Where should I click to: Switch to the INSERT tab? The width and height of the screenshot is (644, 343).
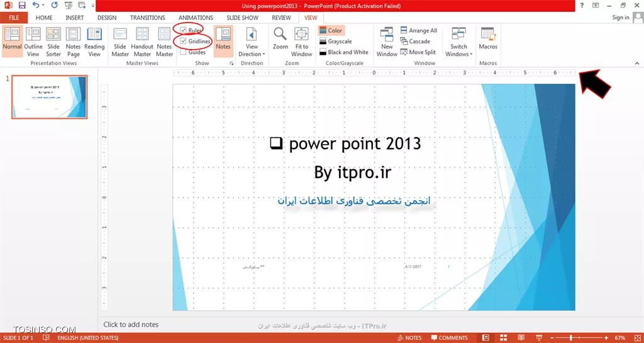tap(75, 18)
